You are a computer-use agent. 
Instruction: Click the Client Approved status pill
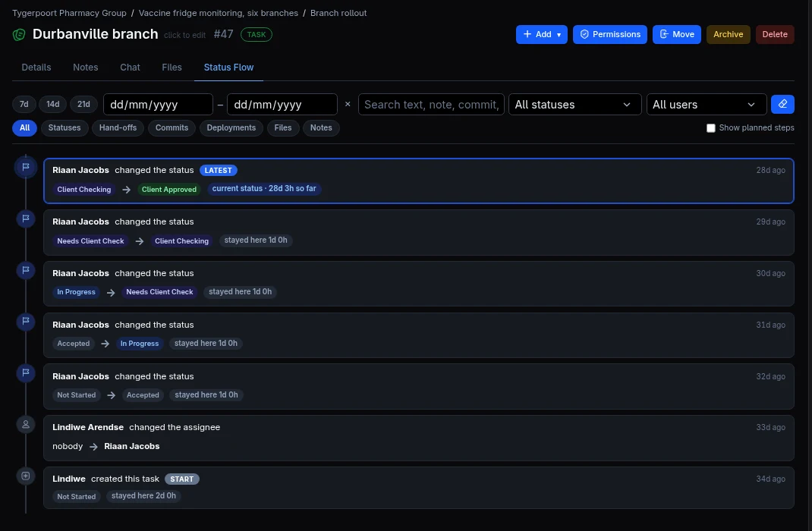[x=168, y=190]
